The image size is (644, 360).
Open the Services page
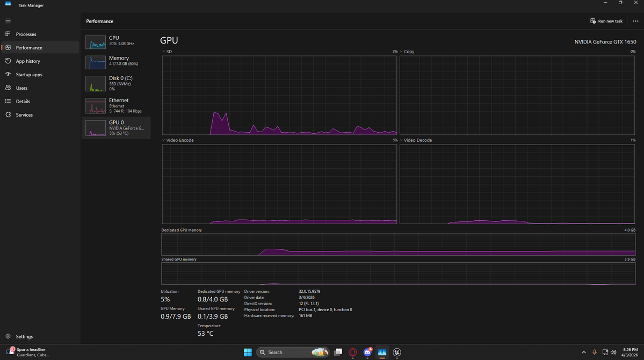click(40, 114)
